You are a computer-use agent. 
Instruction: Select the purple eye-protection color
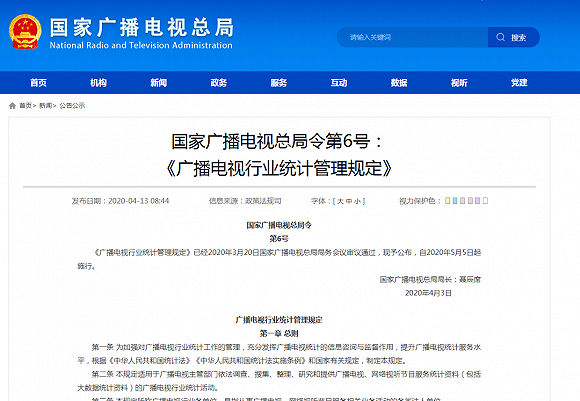click(x=478, y=200)
